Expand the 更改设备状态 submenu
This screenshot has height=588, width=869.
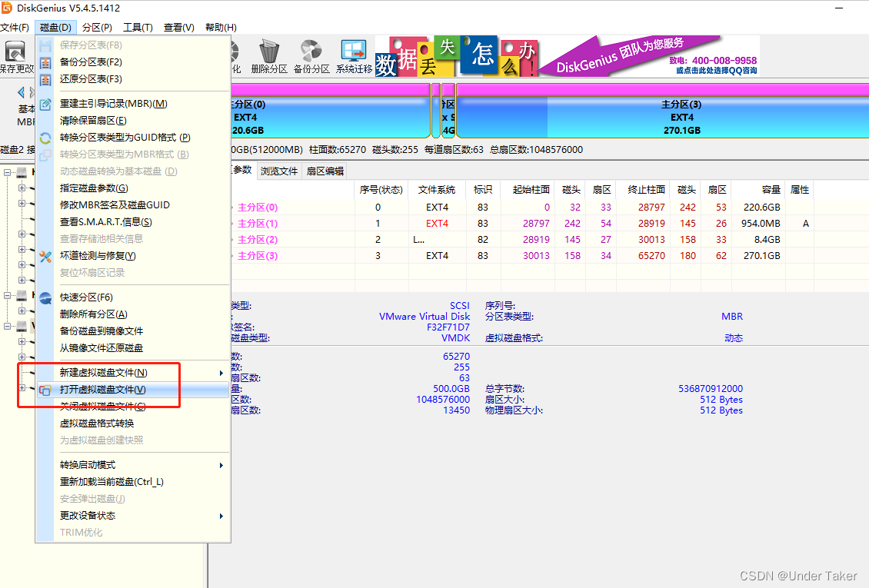coord(221,516)
